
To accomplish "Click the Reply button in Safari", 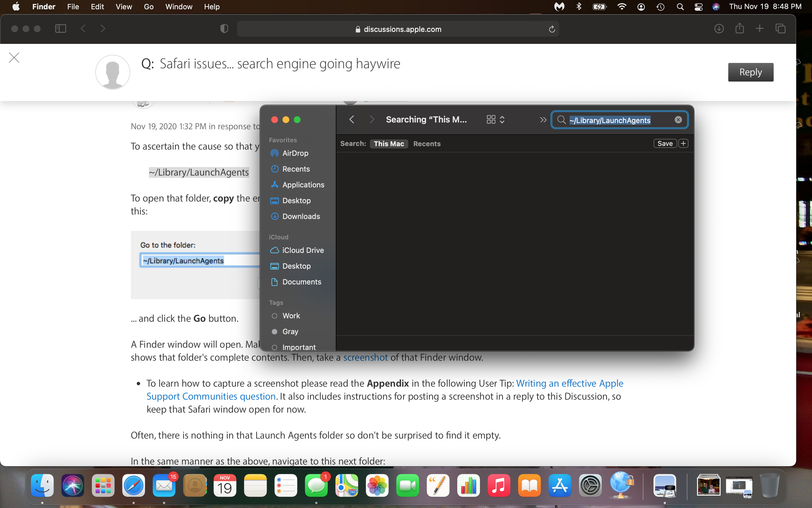I will click(x=751, y=72).
